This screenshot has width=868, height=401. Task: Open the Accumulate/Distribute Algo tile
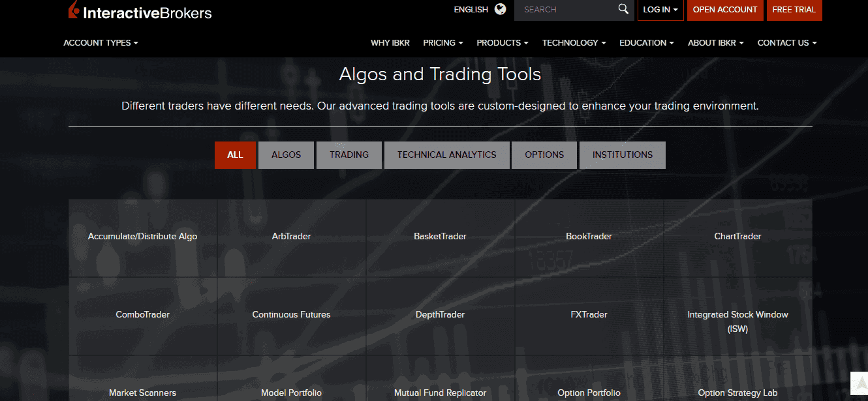click(143, 237)
